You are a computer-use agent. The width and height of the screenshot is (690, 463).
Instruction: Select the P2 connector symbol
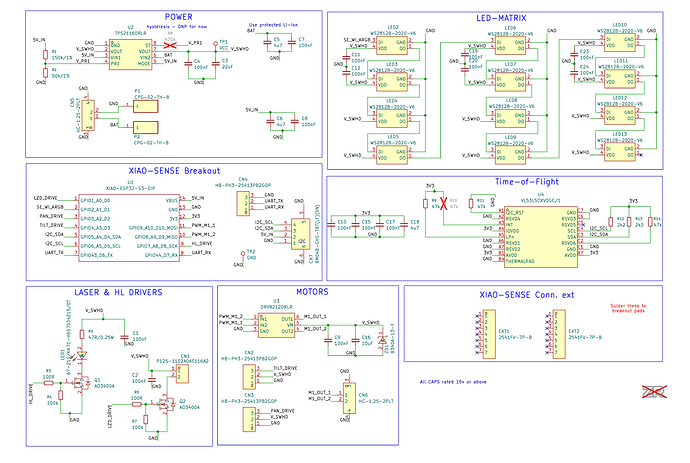click(x=146, y=127)
